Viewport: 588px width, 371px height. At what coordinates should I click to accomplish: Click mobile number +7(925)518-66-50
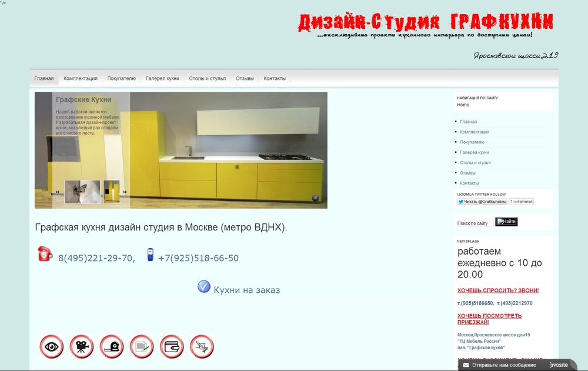point(198,258)
